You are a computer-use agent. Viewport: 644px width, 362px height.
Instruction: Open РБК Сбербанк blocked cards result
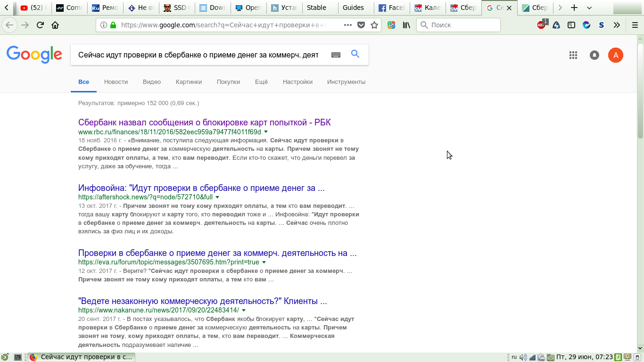[205, 123]
